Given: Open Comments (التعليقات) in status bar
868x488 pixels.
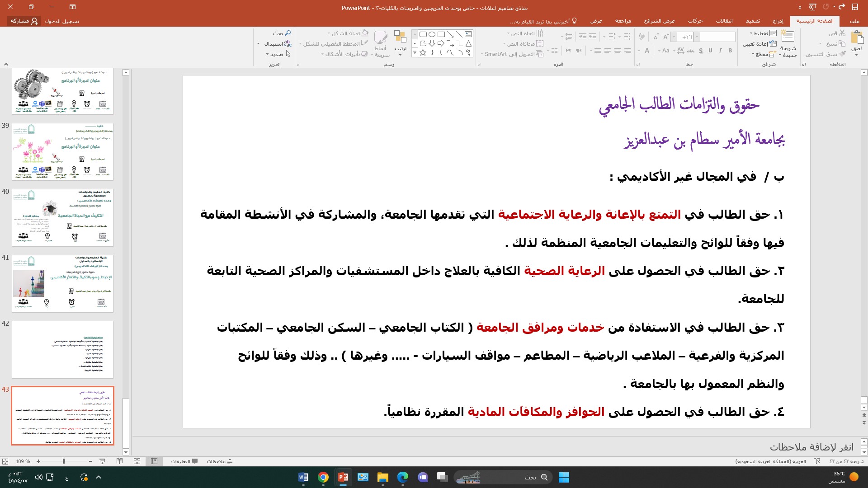Looking at the screenshot, I should coord(184,461).
